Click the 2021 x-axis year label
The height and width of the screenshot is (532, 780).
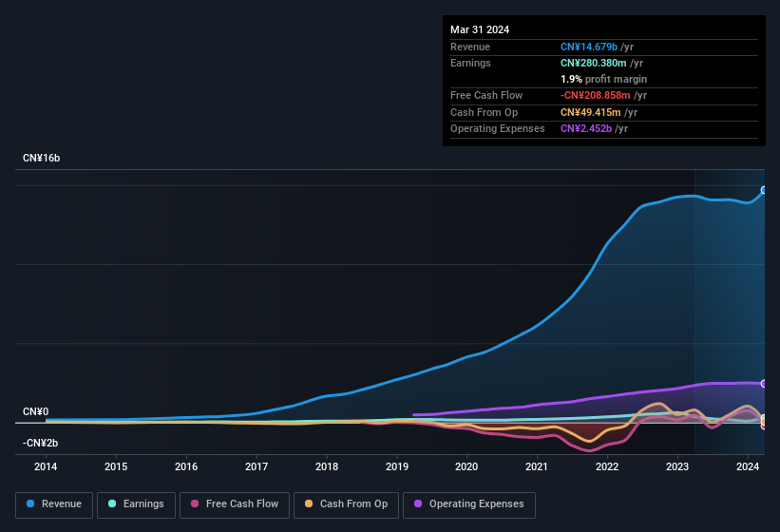[537, 466]
